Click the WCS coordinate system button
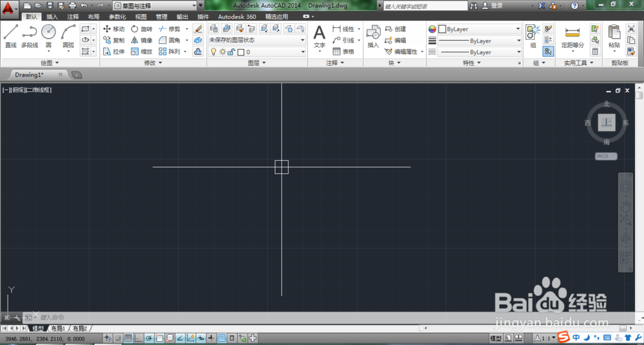The width and height of the screenshot is (644, 345). (606, 156)
